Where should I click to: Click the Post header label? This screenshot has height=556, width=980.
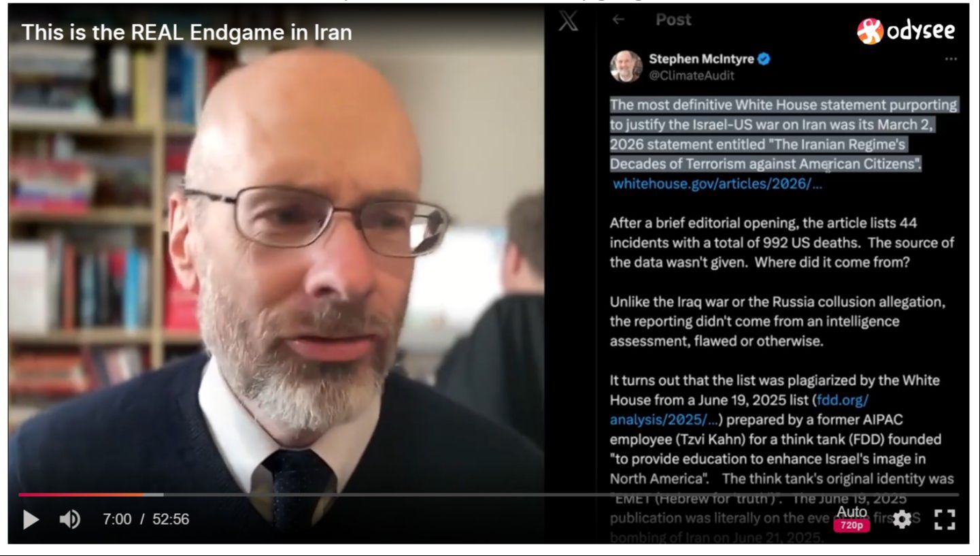(x=673, y=20)
